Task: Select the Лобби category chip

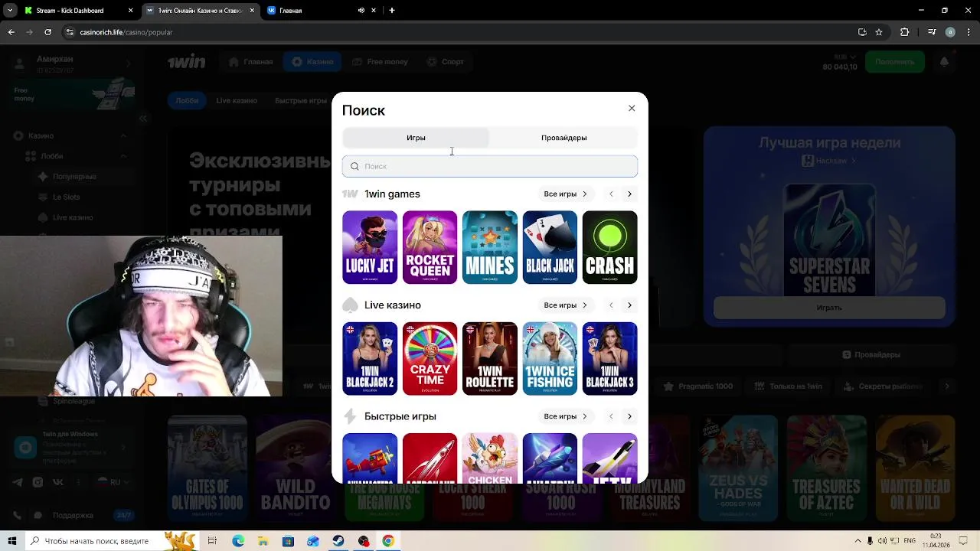Action: coord(187,100)
